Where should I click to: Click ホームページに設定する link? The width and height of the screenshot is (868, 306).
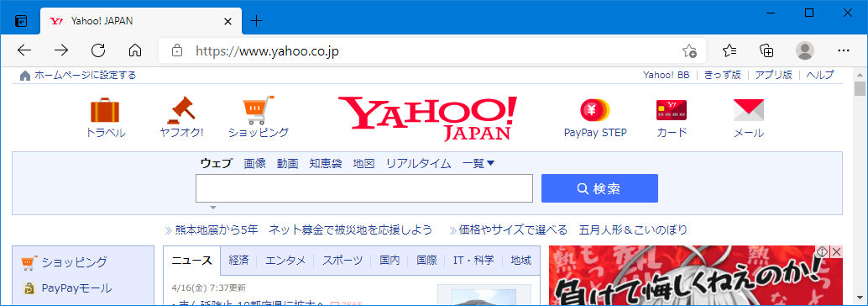pos(85,76)
